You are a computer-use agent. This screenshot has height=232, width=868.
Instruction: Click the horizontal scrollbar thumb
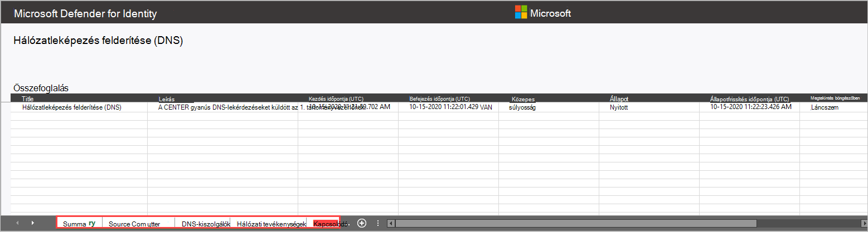pyautogui.click(x=576, y=223)
